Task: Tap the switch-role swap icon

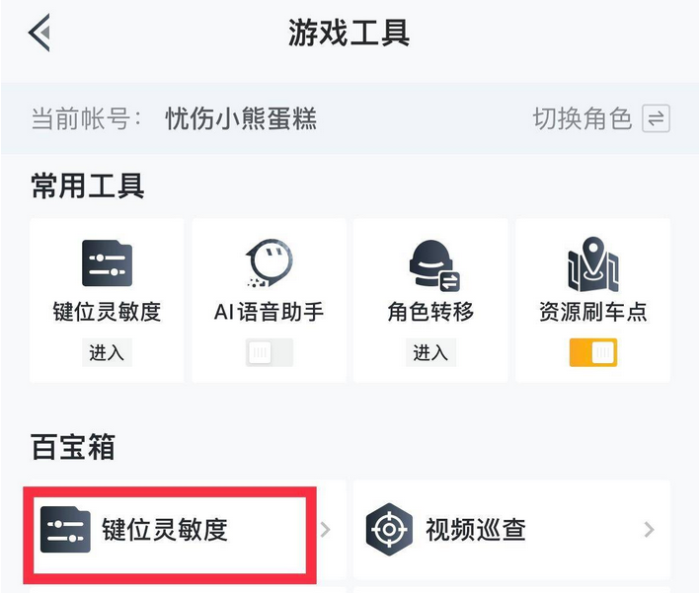Action: 656,119
